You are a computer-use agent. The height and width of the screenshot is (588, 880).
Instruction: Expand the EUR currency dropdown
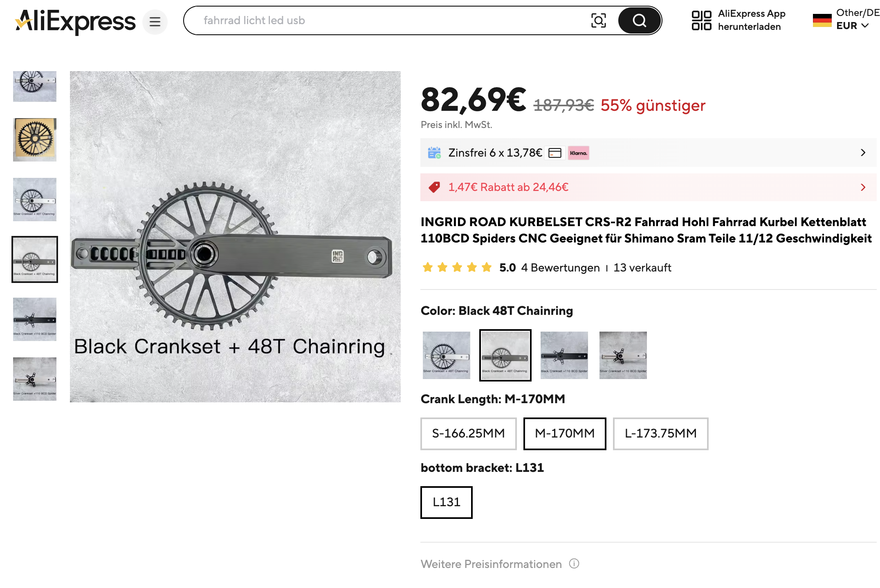[x=853, y=26]
